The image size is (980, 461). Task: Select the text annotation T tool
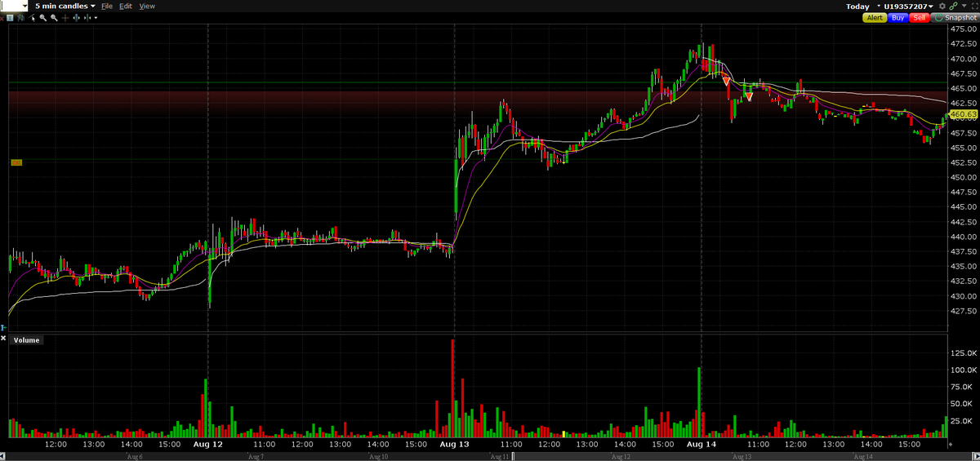pyautogui.click(x=10, y=18)
